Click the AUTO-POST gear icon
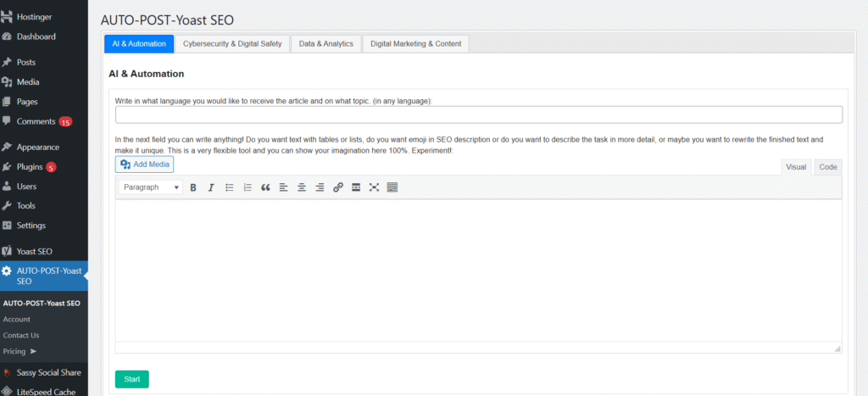868x396 pixels. 7,271
